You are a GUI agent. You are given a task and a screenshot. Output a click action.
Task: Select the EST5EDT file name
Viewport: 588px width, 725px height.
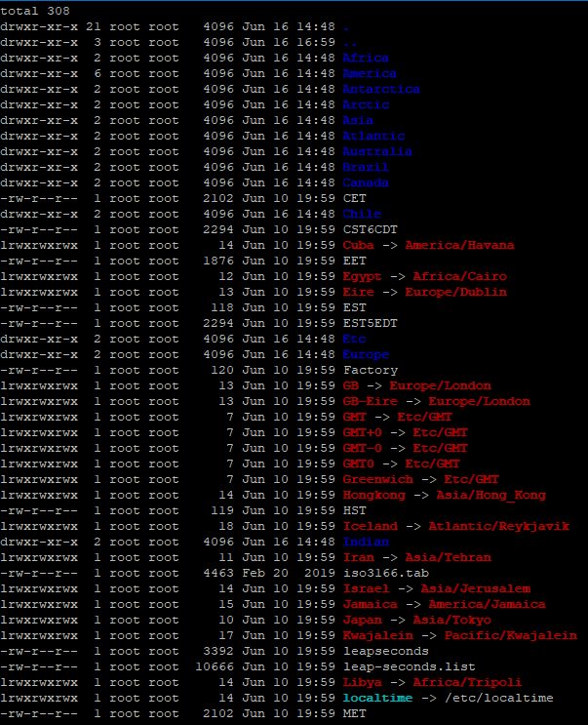pyautogui.click(x=370, y=323)
